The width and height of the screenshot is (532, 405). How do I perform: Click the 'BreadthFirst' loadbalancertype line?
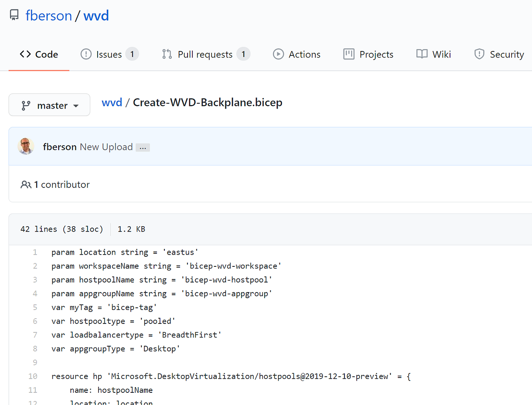(x=136, y=335)
